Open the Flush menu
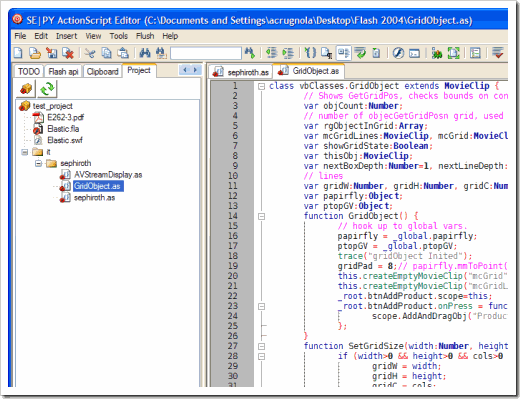Image resolution: width=520 pixels, height=399 pixels. tap(145, 36)
